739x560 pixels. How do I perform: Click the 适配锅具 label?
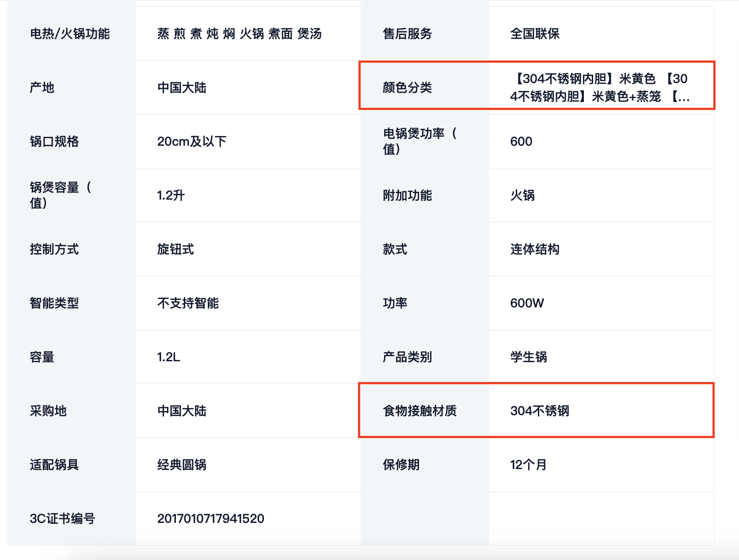(54, 465)
